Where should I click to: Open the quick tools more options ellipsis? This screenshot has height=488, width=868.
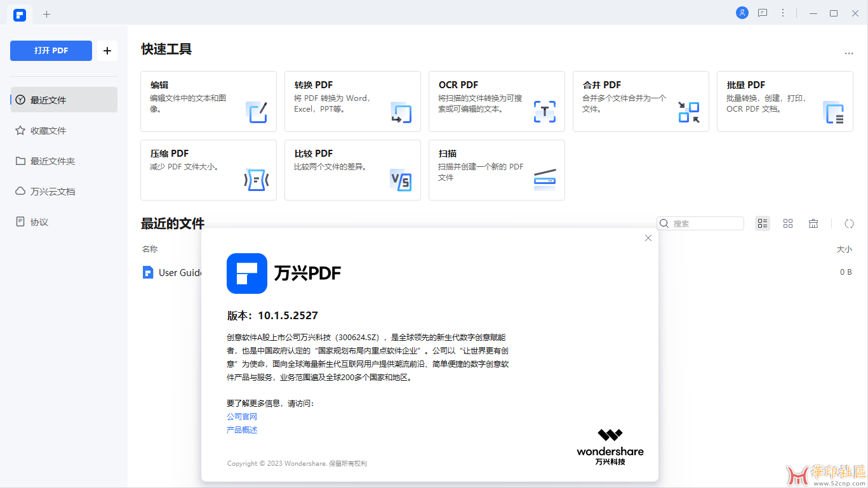click(x=849, y=53)
